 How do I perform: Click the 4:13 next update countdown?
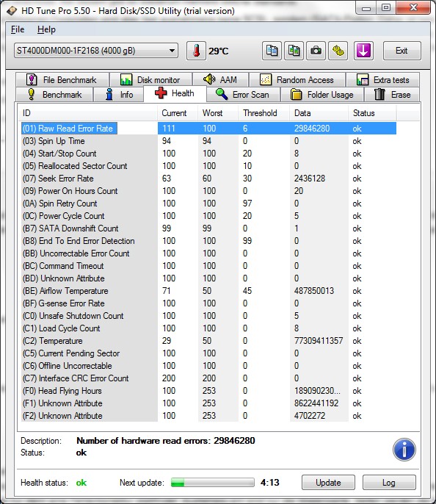[269, 483]
